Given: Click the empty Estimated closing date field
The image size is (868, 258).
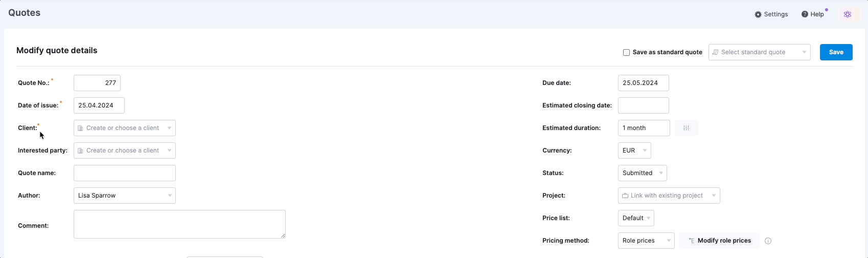Looking at the screenshot, I should tap(644, 105).
